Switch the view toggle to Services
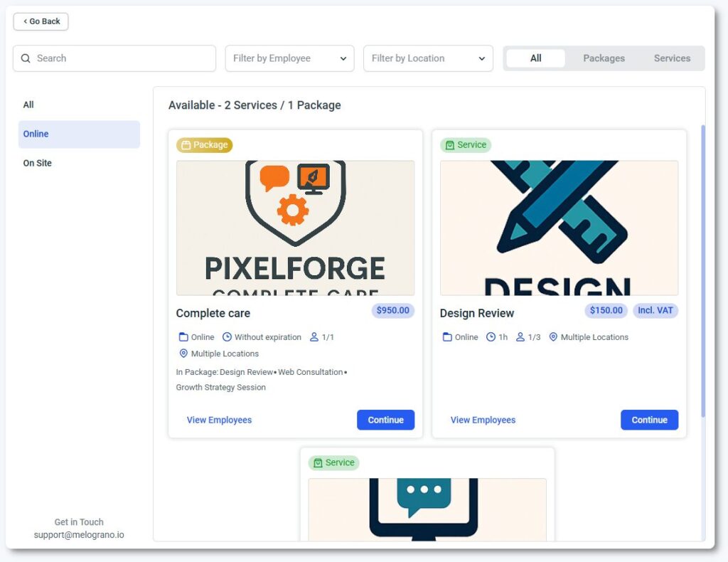The height and width of the screenshot is (562, 728). [672, 58]
